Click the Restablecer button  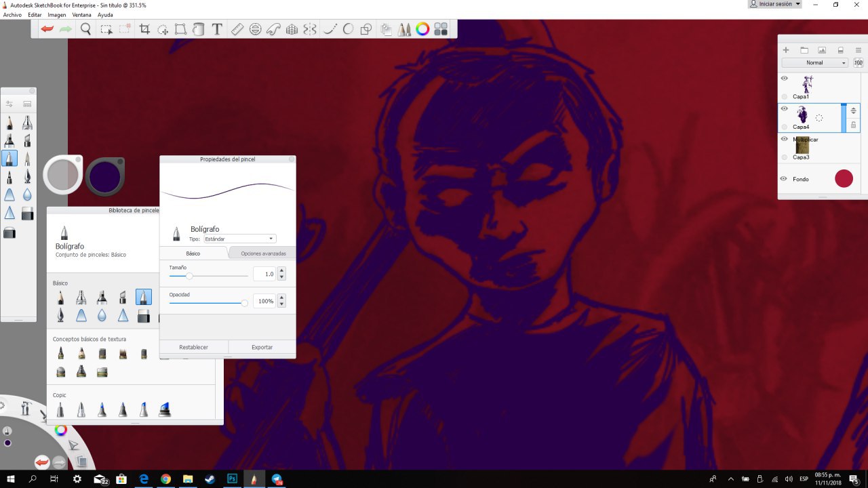(194, 347)
